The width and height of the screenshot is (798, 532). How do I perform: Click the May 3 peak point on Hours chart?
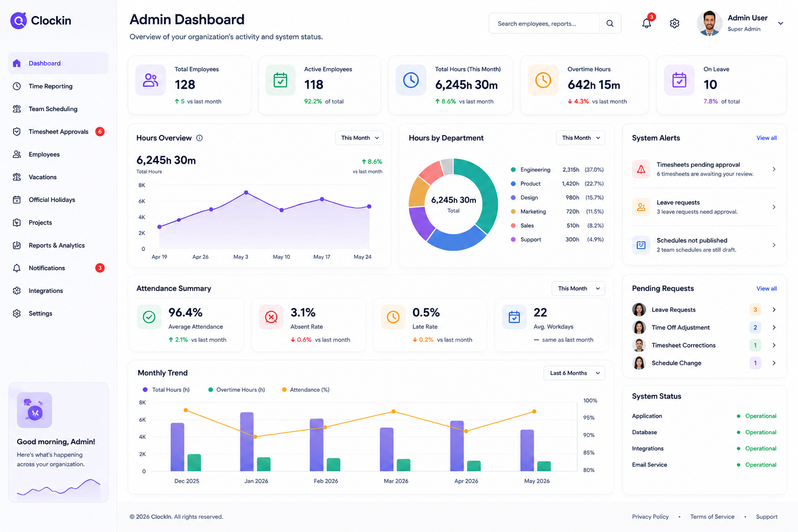(246, 193)
